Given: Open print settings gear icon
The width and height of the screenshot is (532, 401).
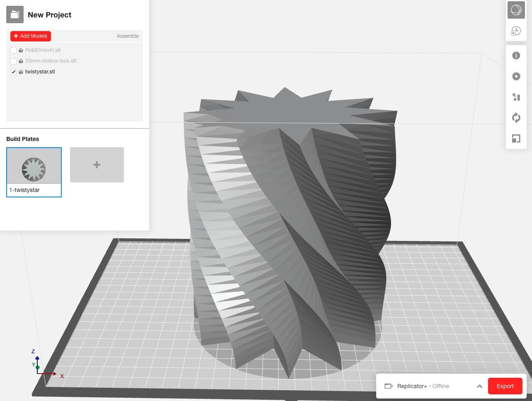Looking at the screenshot, I should click(516, 76).
